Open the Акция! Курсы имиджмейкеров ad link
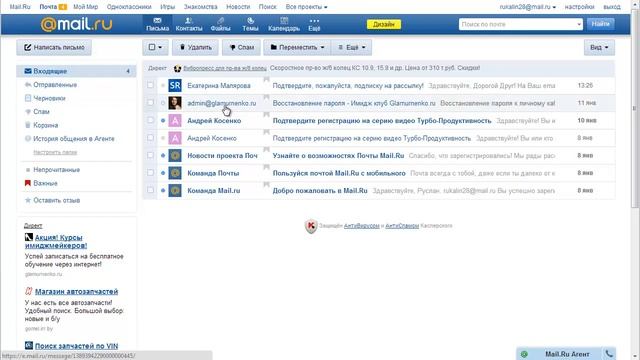This screenshot has height=360, width=640. pos(56,241)
